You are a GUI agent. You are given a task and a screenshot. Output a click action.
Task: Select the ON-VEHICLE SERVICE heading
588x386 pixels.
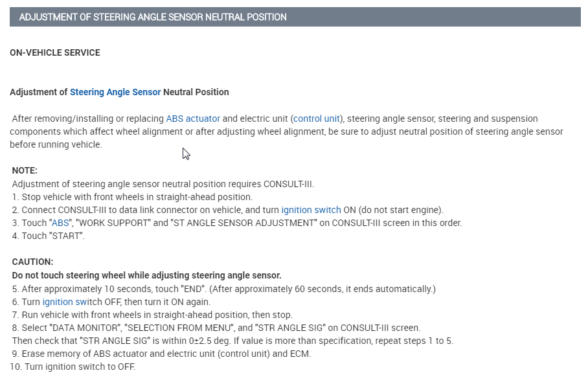55,52
